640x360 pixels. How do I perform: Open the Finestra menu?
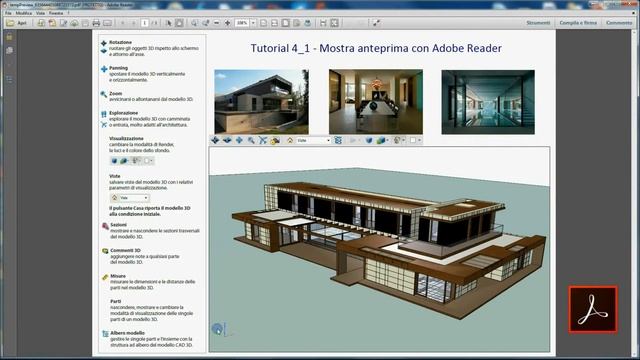click(56, 13)
